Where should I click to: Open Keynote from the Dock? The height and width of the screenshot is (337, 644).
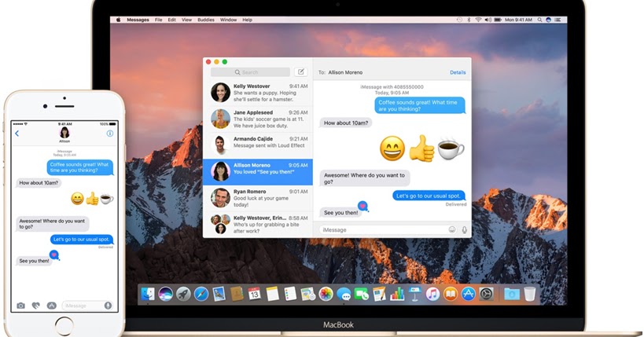pos(415,294)
